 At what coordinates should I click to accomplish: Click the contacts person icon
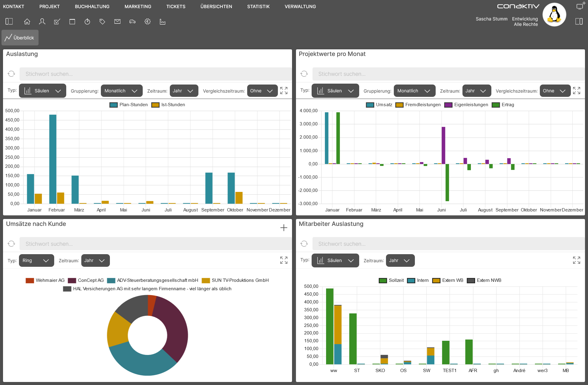pos(42,21)
